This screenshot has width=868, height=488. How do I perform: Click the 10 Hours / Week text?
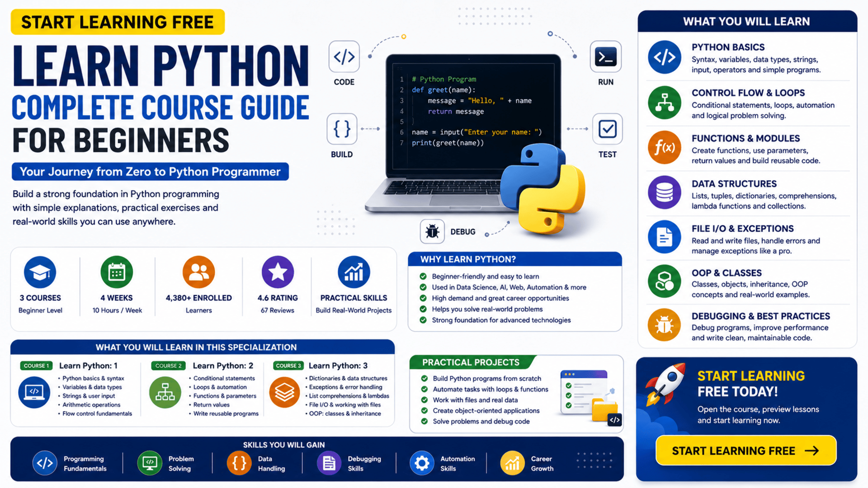117,310
